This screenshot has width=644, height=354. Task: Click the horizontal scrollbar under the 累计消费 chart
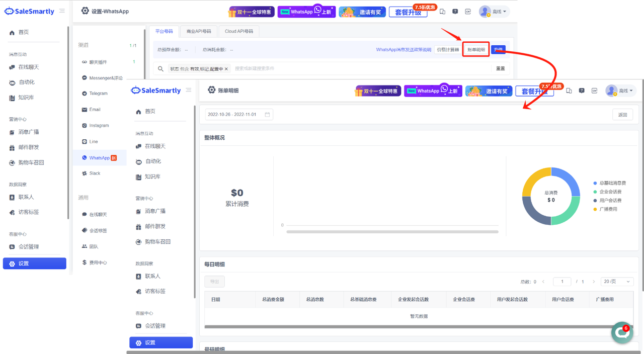tap(392, 232)
